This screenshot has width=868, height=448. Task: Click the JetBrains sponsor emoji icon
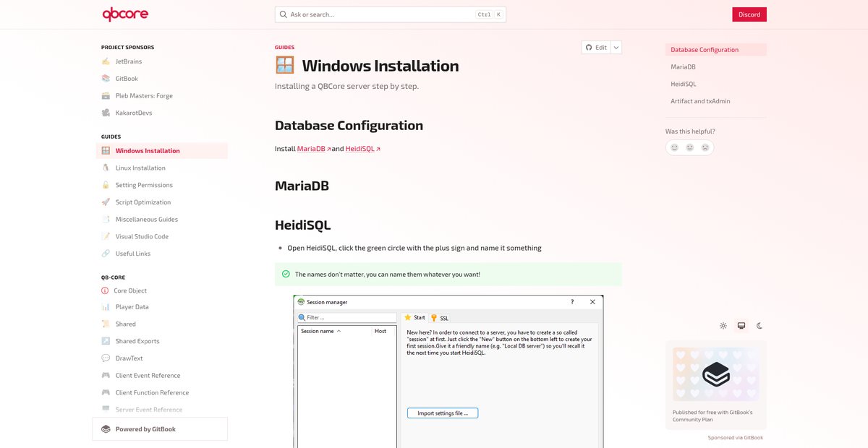point(106,61)
